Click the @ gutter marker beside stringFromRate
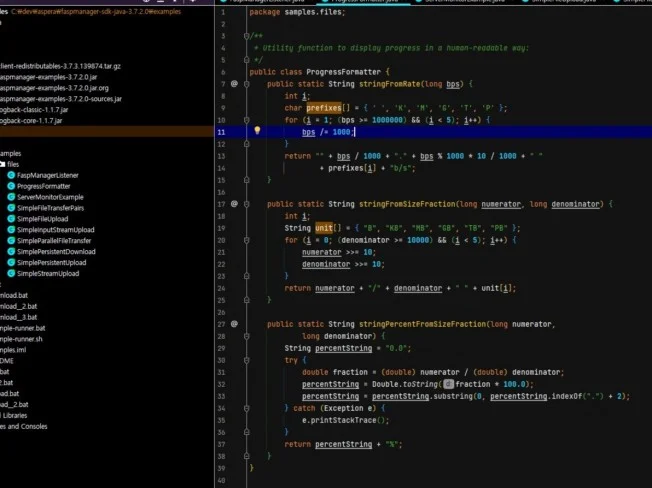 [234, 84]
